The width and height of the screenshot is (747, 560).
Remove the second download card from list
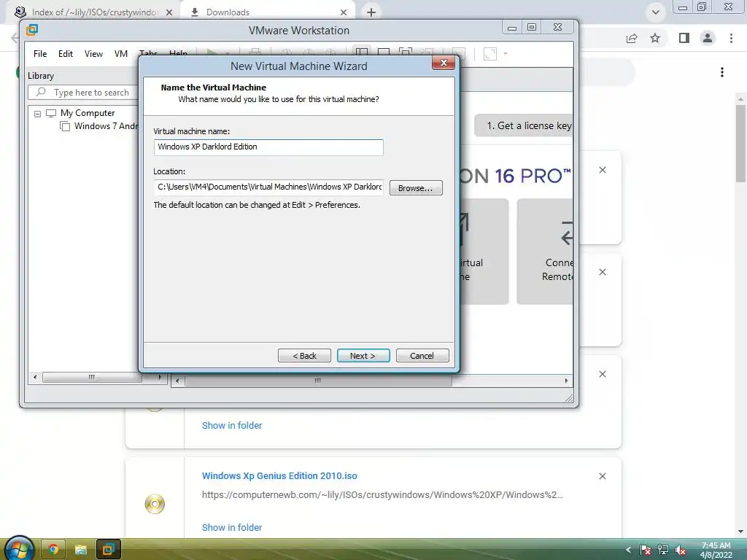coord(603,272)
